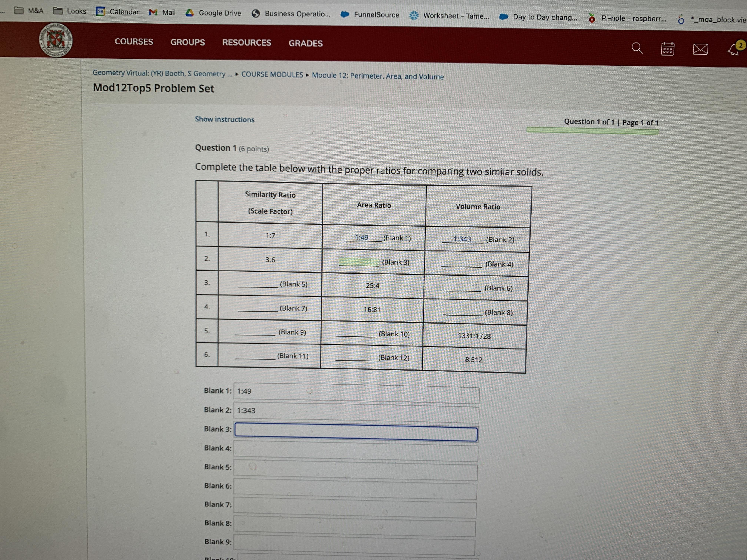
Task: Open the COURSES menu
Action: click(x=134, y=41)
